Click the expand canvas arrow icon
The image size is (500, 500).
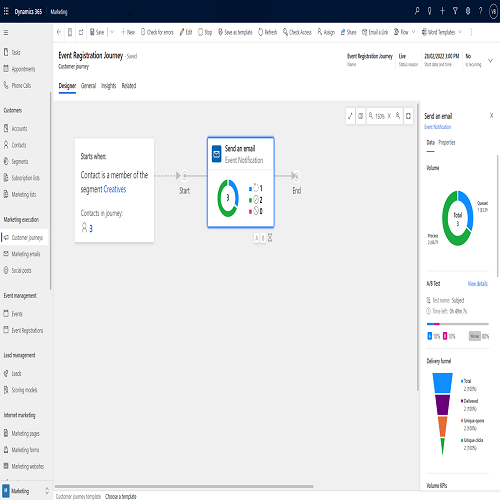coord(350,116)
